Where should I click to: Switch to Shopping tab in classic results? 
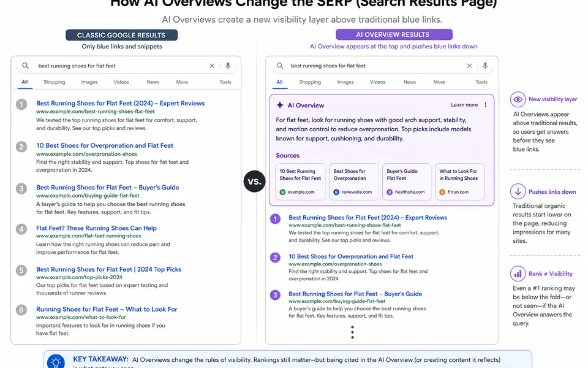coord(54,82)
